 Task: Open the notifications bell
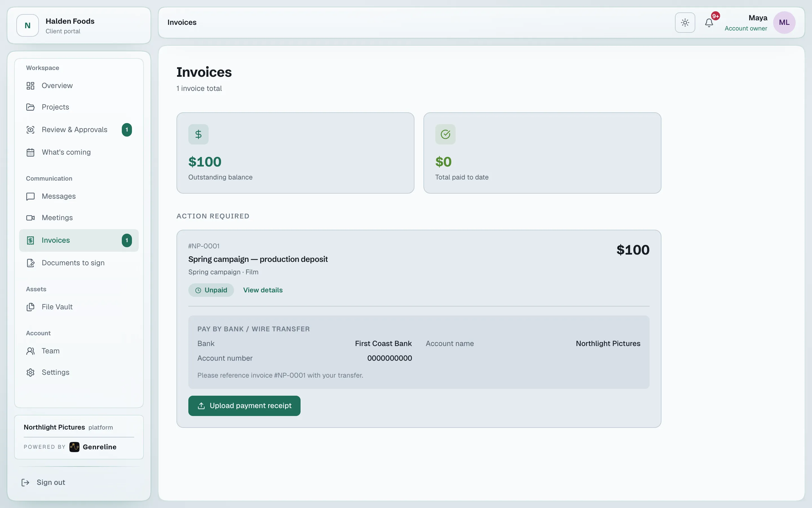click(709, 23)
